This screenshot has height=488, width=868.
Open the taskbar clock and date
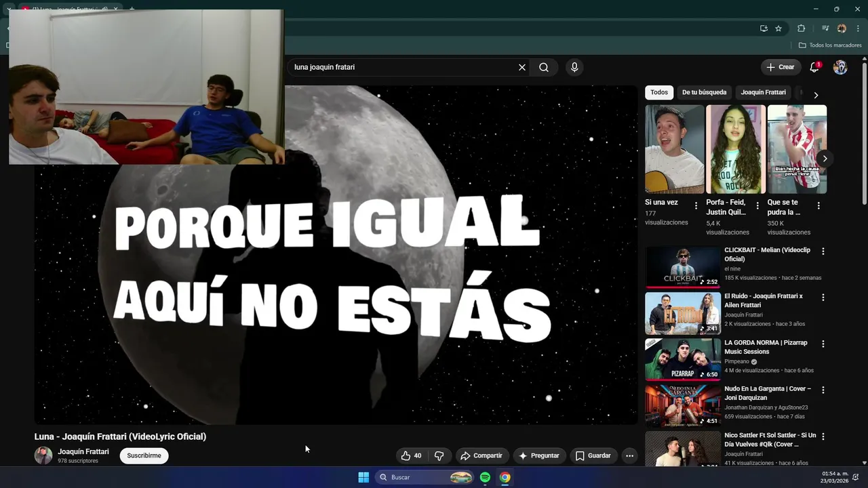pos(835,477)
